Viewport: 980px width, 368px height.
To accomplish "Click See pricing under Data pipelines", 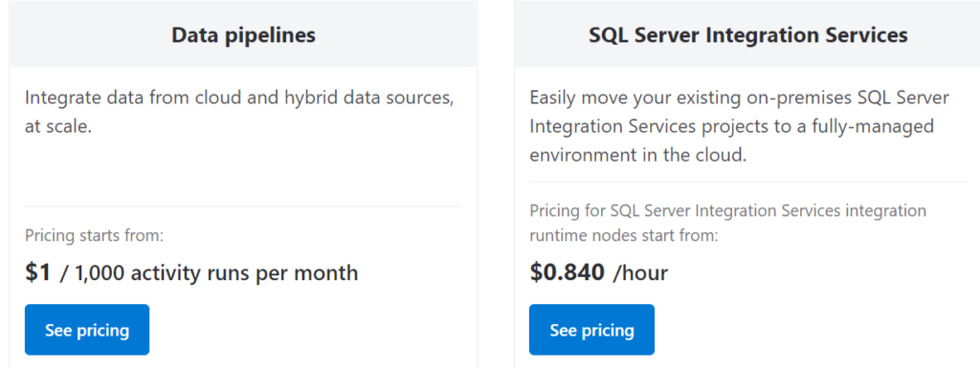I will (x=87, y=330).
